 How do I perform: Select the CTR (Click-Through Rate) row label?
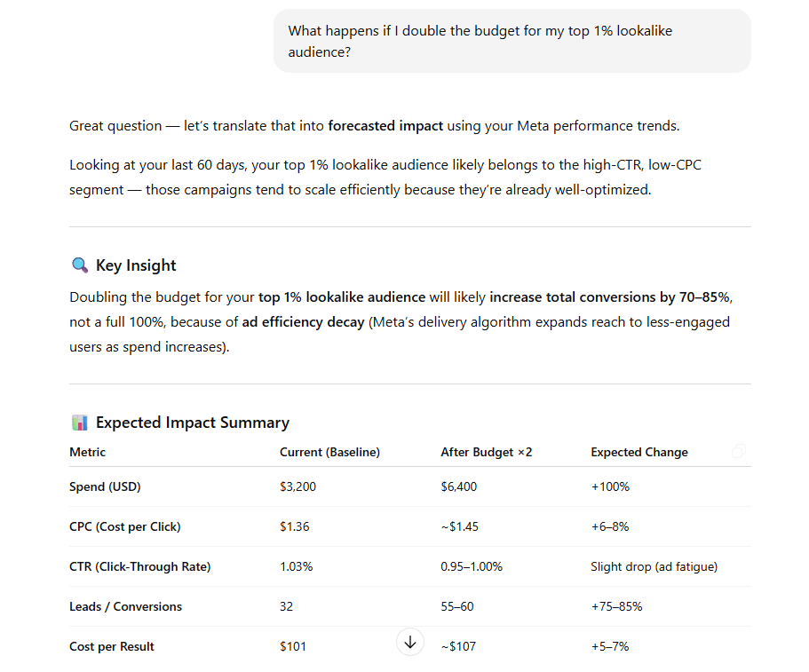point(139,567)
